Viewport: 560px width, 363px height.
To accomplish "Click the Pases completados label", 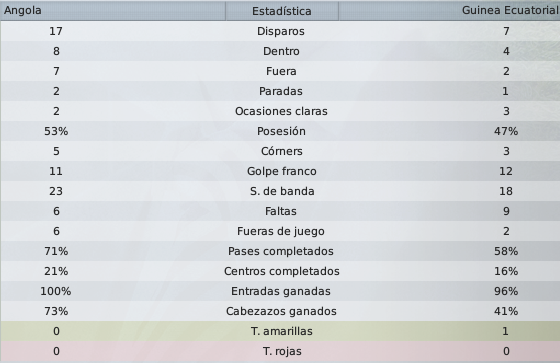I will pyautogui.click(x=281, y=251).
